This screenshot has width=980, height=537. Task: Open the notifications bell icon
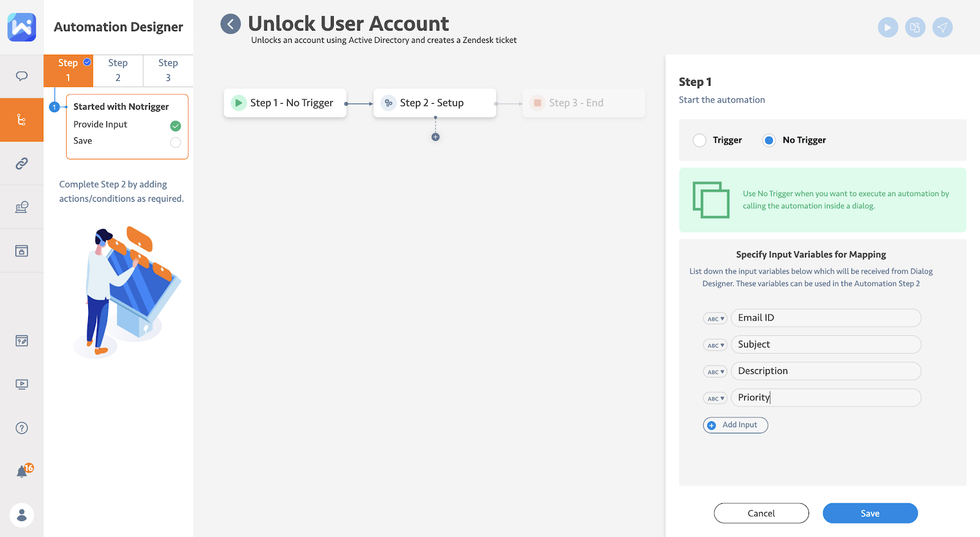tap(22, 471)
